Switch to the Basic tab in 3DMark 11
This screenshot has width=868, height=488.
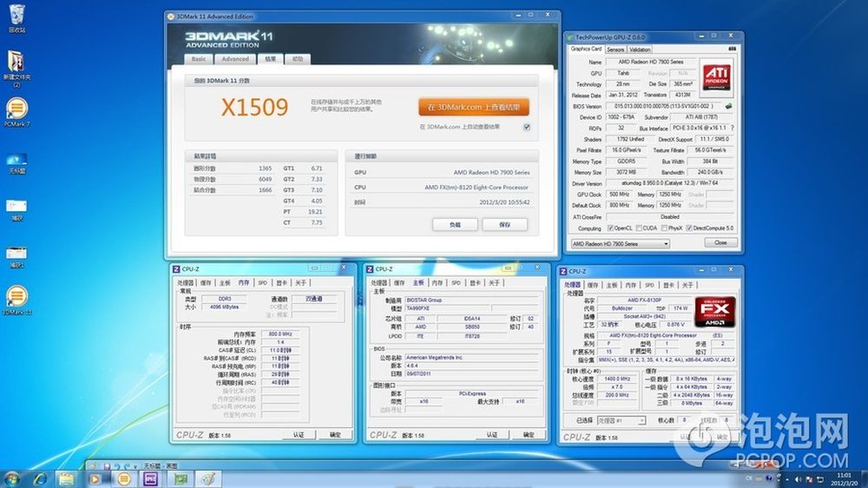pos(198,59)
